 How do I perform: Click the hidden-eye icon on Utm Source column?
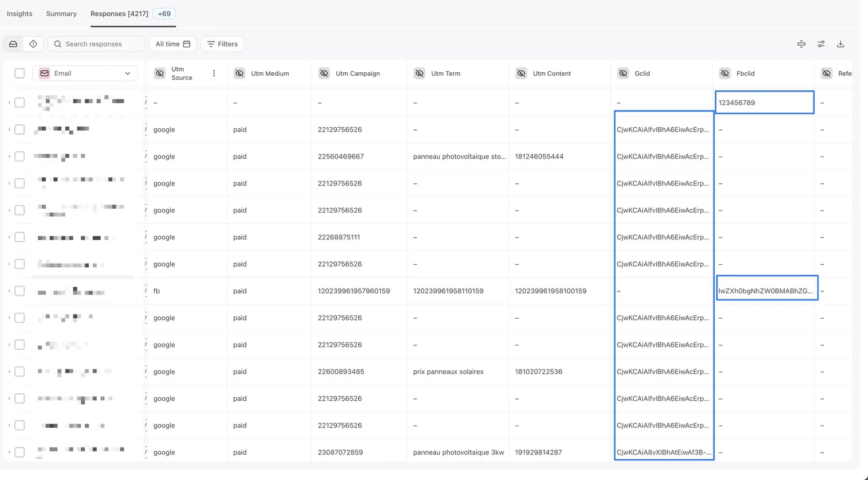click(160, 73)
